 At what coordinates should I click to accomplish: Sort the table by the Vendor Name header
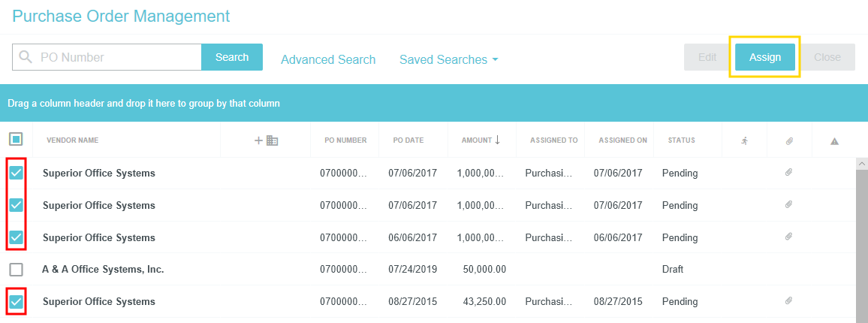point(72,140)
